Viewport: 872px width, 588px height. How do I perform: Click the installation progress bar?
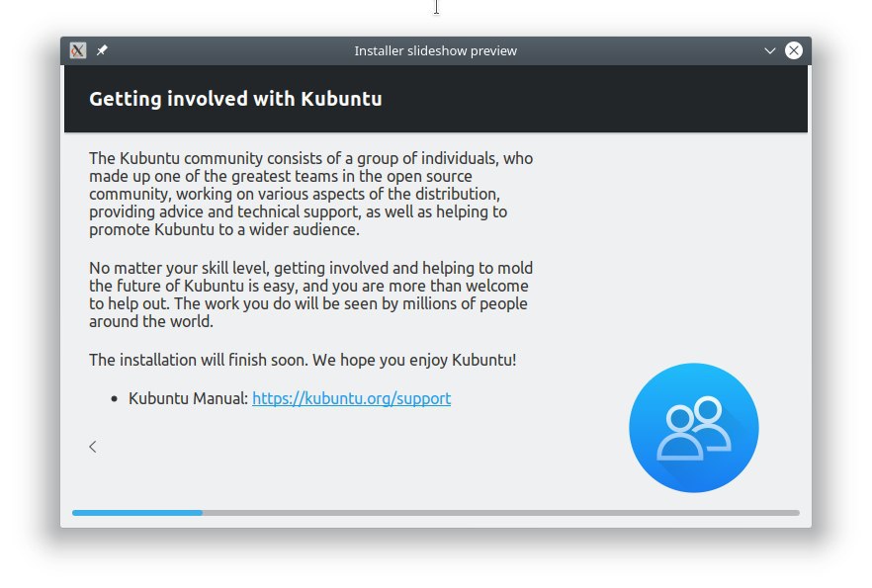point(436,513)
